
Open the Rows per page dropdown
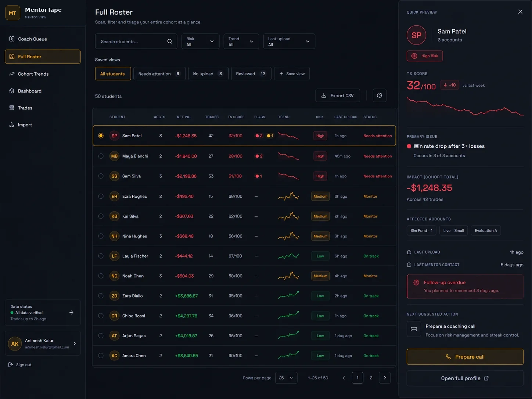(286, 378)
